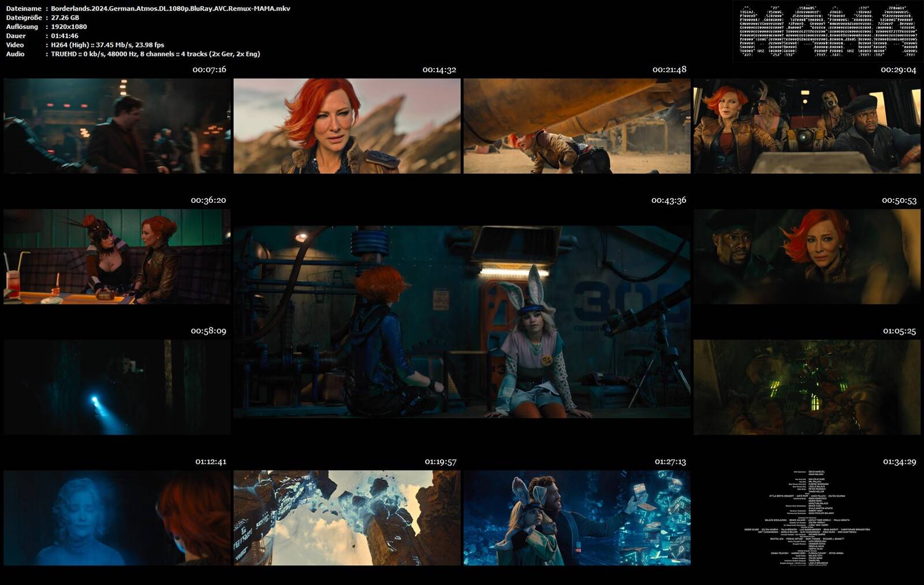Click the timestamp label 00:58:09
This screenshot has width=924, height=585.
(x=208, y=331)
